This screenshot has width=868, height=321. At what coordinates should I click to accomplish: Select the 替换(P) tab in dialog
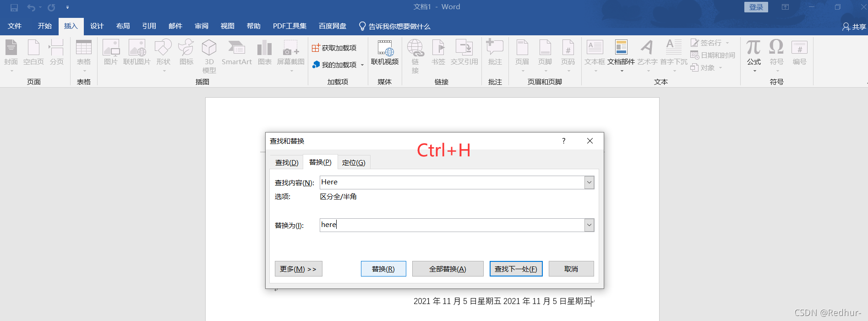pos(320,162)
